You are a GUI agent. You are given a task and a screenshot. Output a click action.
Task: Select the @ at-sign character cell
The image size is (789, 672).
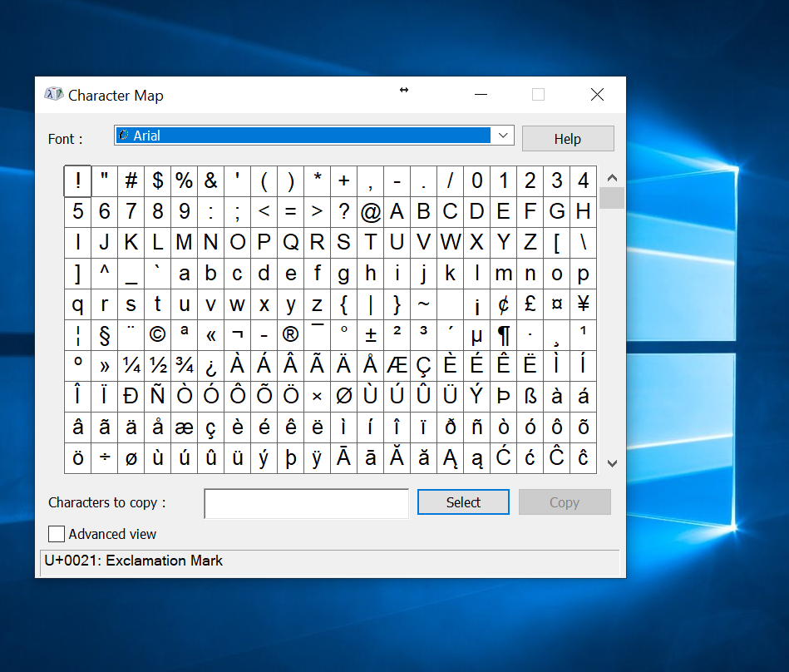tap(370, 211)
